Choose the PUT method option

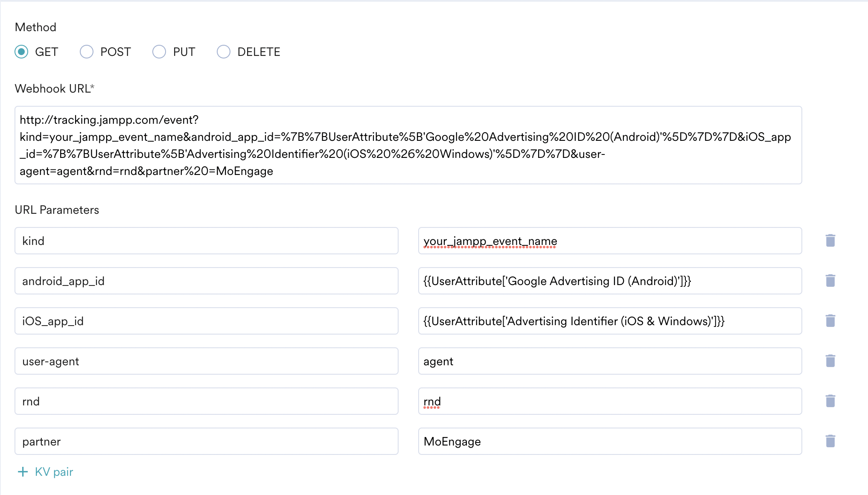(x=159, y=52)
